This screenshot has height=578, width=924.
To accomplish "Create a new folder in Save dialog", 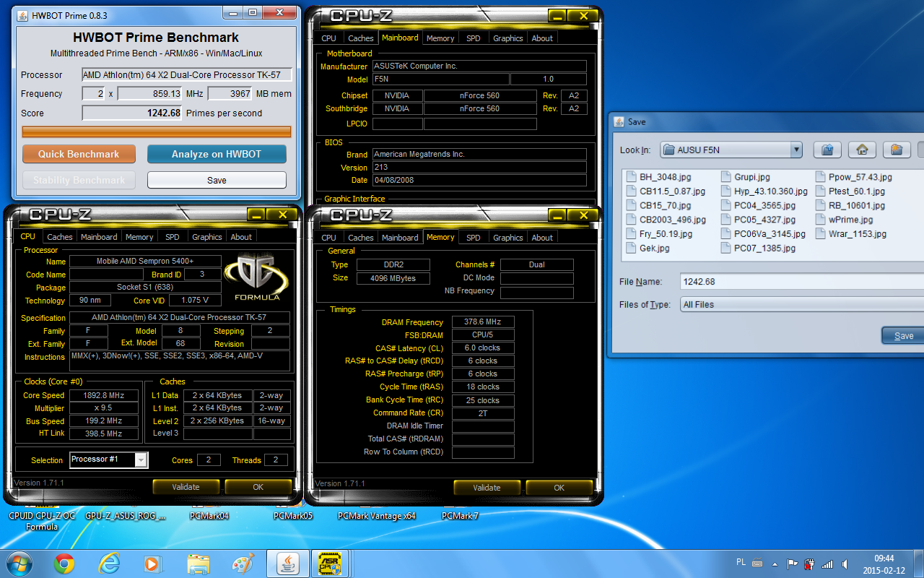I will [896, 150].
